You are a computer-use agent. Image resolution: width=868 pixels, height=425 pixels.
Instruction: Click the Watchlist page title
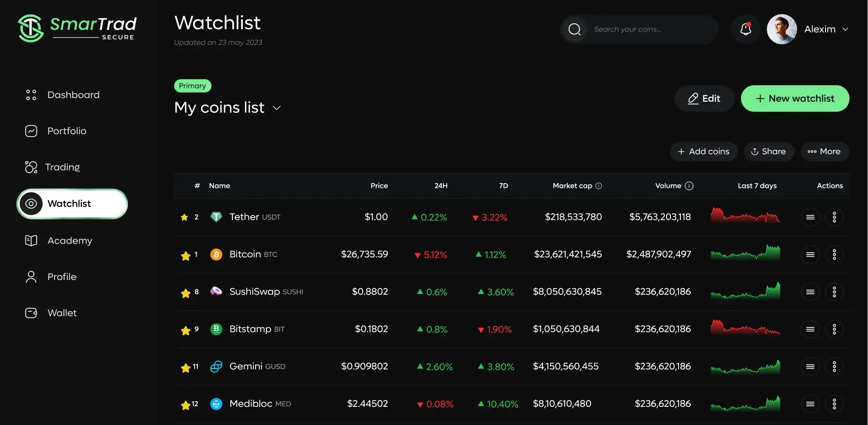click(x=217, y=23)
